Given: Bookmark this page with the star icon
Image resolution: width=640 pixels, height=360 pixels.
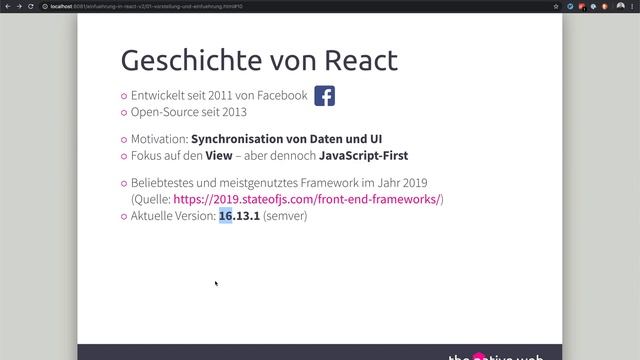Looking at the screenshot, I should tap(556, 7).
